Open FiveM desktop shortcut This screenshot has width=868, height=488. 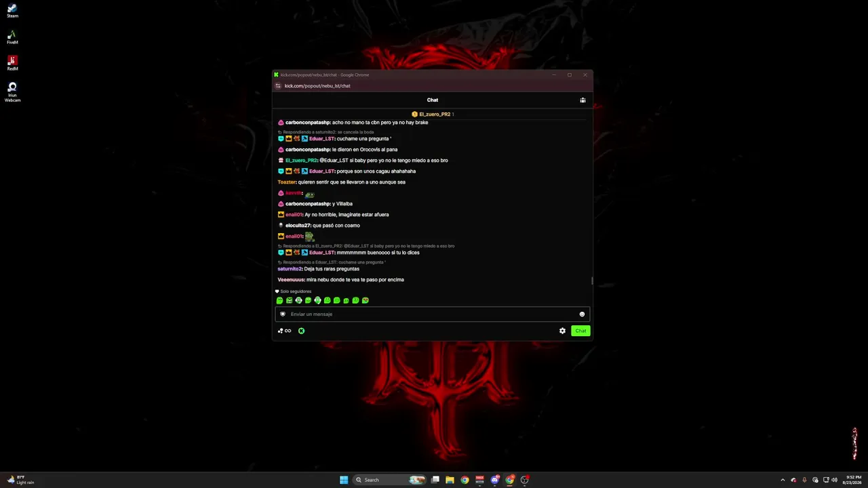point(12,38)
